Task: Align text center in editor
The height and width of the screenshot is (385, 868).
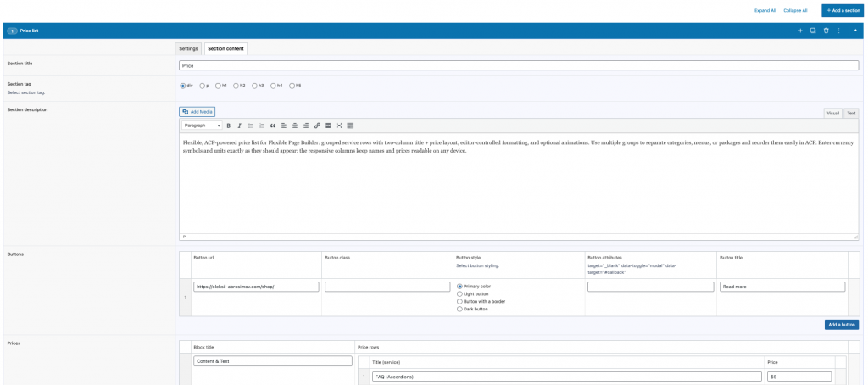Action: point(295,126)
